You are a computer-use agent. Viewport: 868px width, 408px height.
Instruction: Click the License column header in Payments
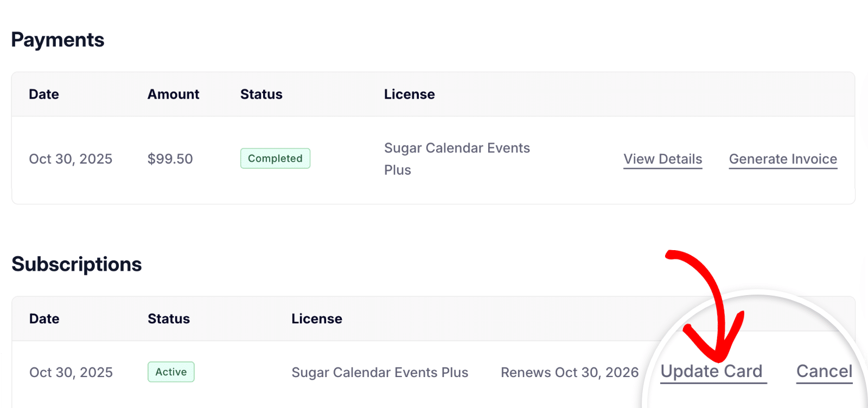409,94
